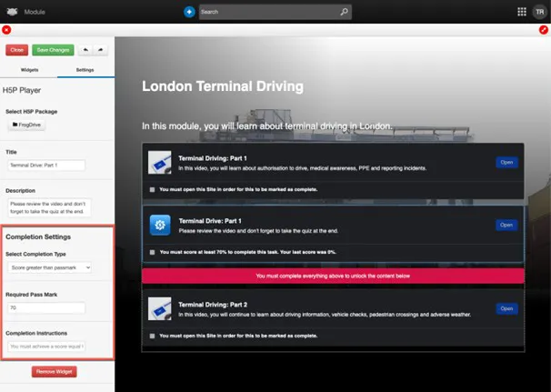Click the Required Pass Mark input field

point(45,307)
